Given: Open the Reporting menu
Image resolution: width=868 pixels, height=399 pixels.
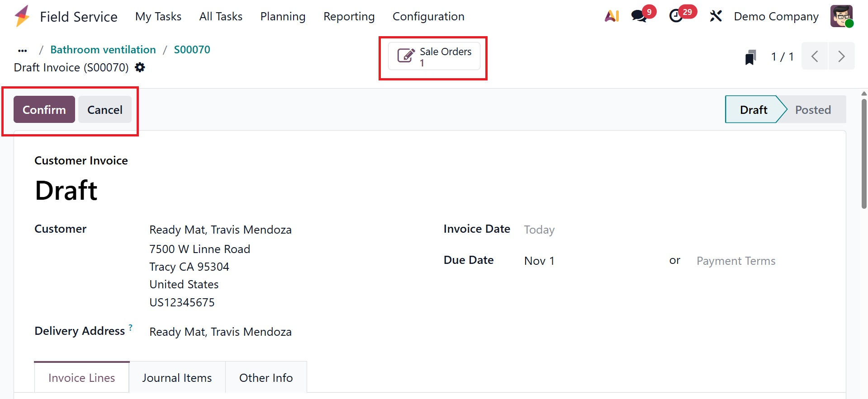Looking at the screenshot, I should tap(349, 16).
